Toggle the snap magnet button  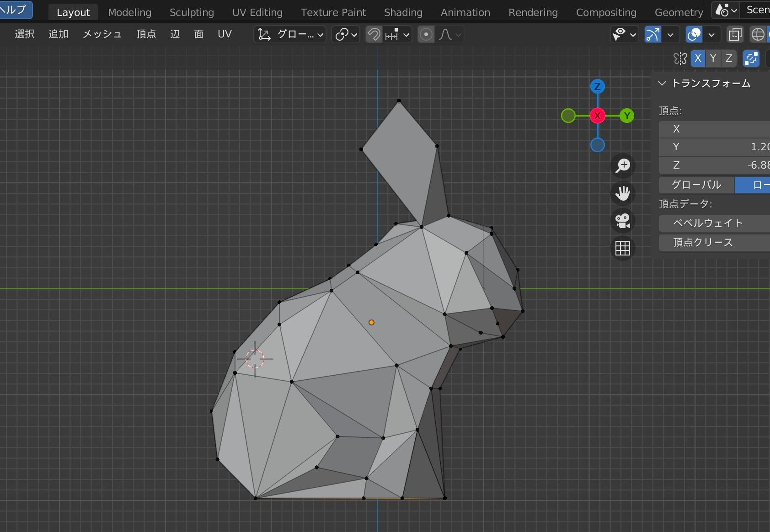point(374,34)
